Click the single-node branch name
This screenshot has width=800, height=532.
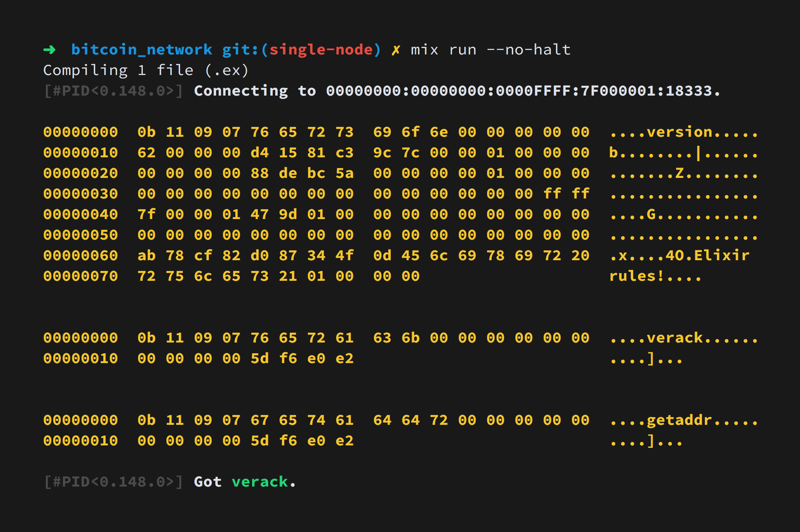(321, 50)
